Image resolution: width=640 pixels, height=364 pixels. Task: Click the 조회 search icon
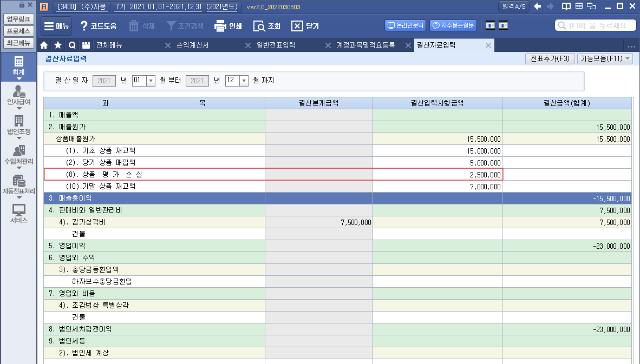click(259, 26)
